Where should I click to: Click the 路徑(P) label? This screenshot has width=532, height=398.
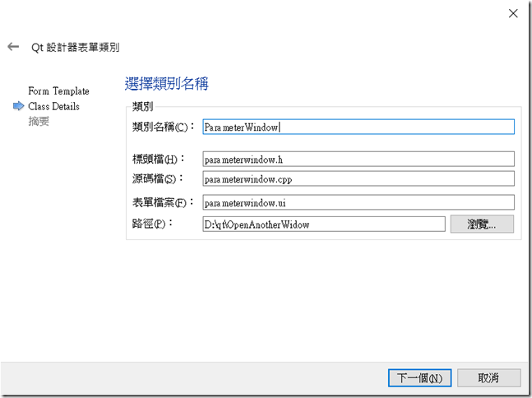click(x=153, y=224)
